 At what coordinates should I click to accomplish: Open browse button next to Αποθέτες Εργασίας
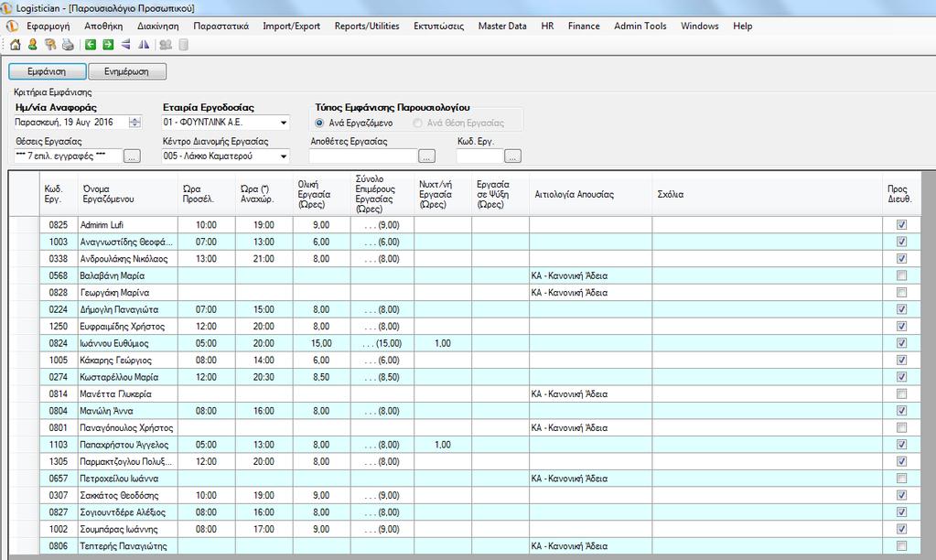(x=426, y=156)
